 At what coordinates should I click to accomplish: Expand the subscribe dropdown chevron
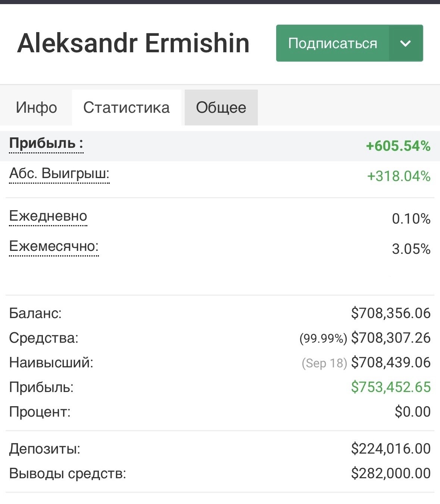[405, 43]
